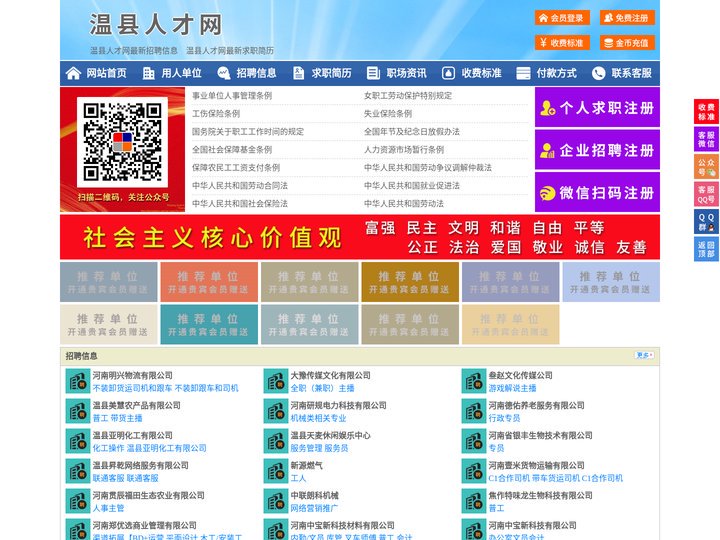The width and height of the screenshot is (720, 540).
Task: Open 联系客服 navigation item
Action: click(631, 73)
